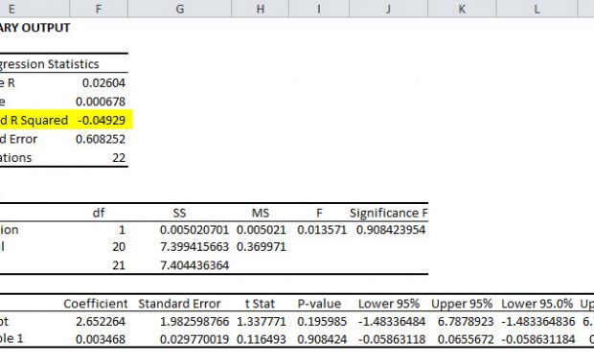
Task: Click the 'Coefficient' header cell
Action: (96, 304)
